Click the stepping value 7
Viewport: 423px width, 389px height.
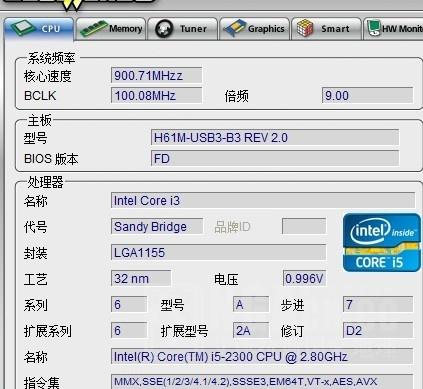(378, 304)
